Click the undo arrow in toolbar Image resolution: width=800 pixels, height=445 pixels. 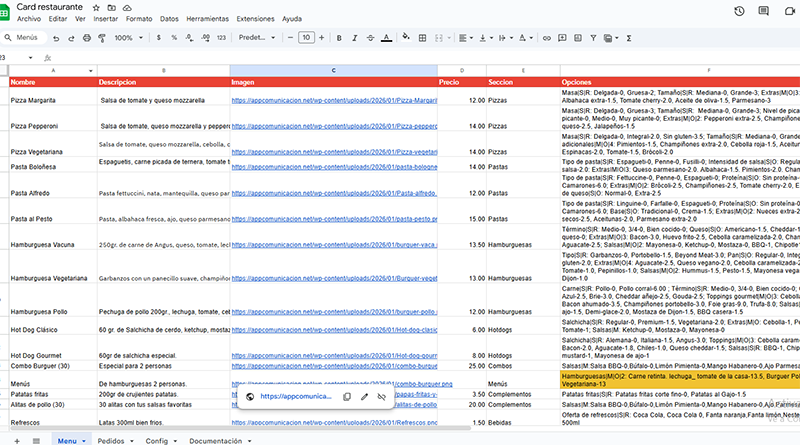[56, 38]
